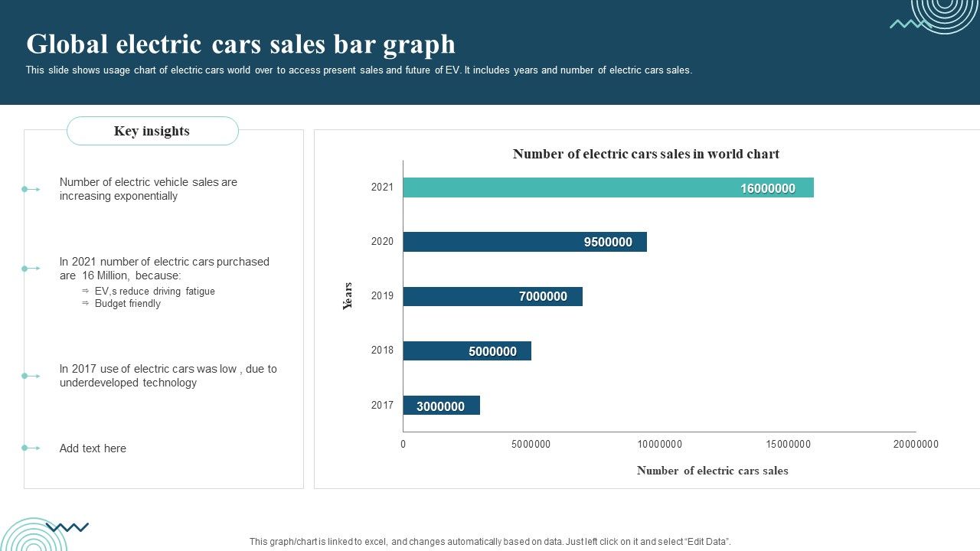Select the 2017 bar with value 3000000

[x=442, y=406]
